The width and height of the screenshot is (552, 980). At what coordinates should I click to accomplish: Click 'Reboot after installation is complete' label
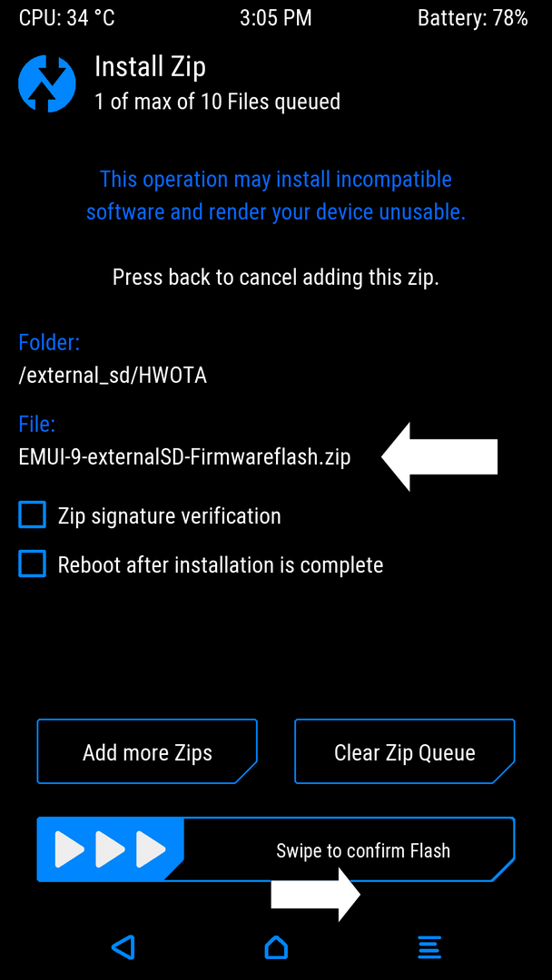click(221, 565)
